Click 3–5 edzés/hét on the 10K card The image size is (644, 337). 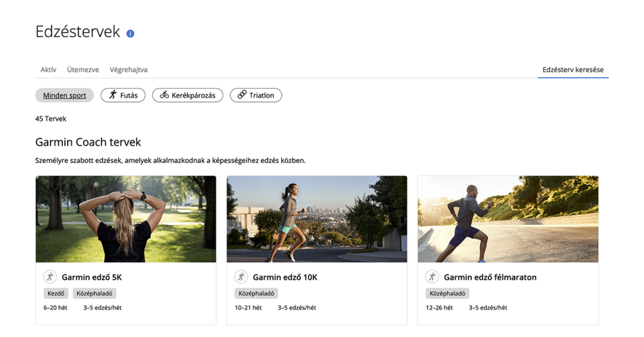click(297, 307)
